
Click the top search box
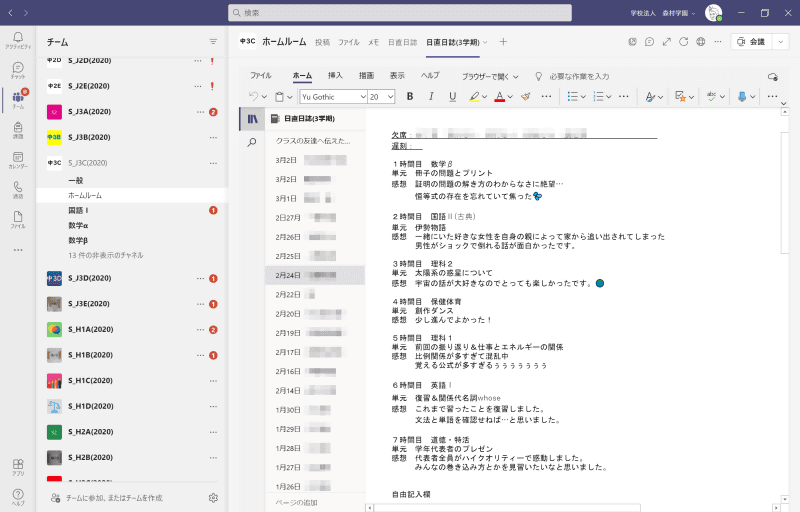[399, 13]
